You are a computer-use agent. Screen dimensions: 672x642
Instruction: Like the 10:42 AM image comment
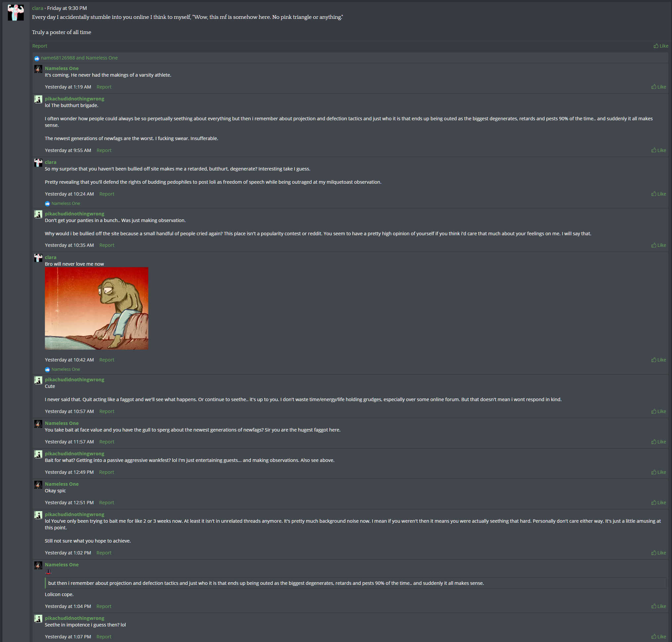tap(659, 360)
